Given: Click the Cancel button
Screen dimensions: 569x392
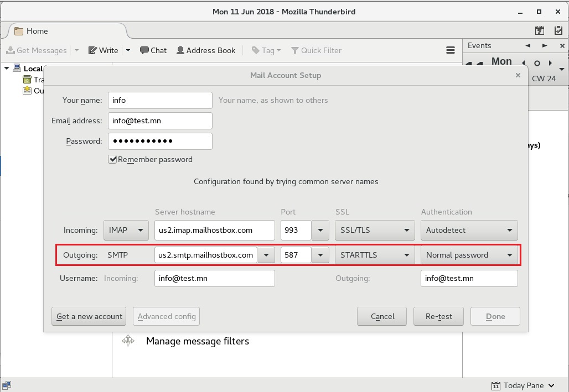Looking at the screenshot, I should point(382,316).
